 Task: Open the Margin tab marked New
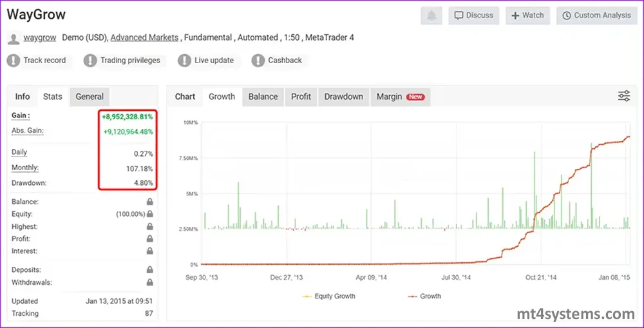point(401,97)
